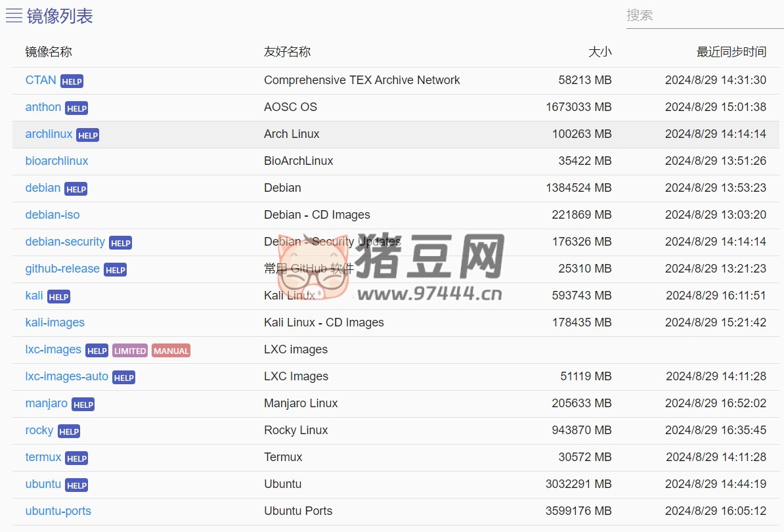Click the 1673033 MB size value
This screenshot has width=784, height=532.
tap(578, 108)
